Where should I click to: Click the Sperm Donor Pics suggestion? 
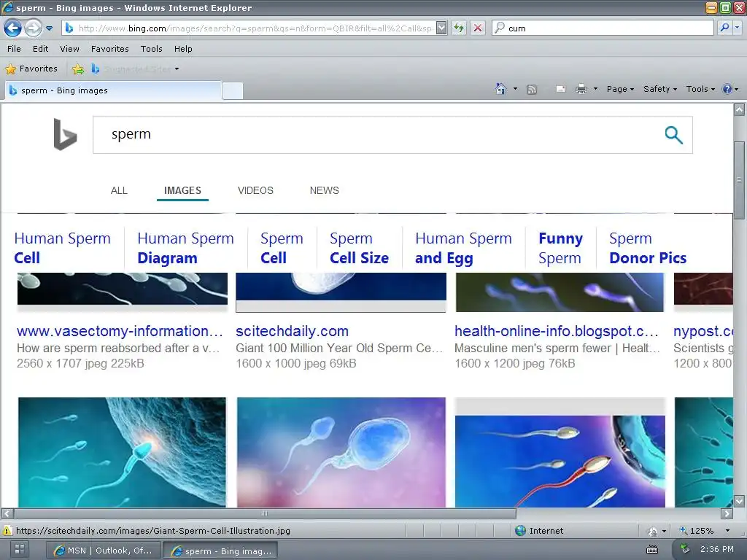[x=648, y=248]
